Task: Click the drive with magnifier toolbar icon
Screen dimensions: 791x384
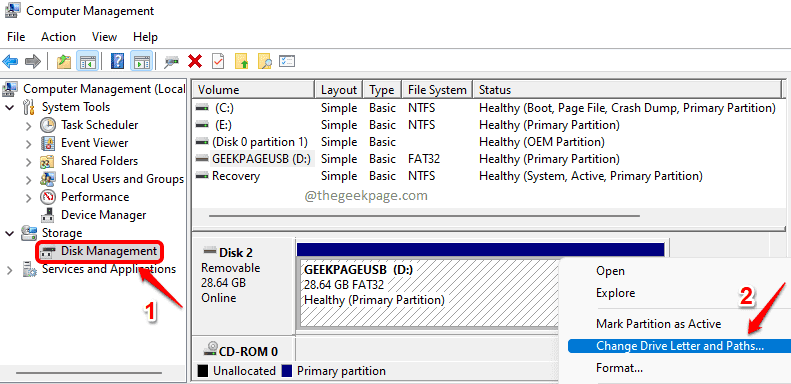Action: point(172,62)
